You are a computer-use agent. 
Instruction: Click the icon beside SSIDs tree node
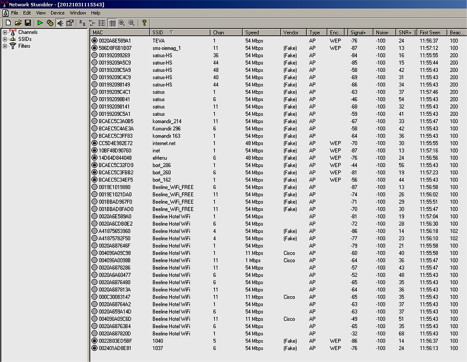tap(13, 39)
